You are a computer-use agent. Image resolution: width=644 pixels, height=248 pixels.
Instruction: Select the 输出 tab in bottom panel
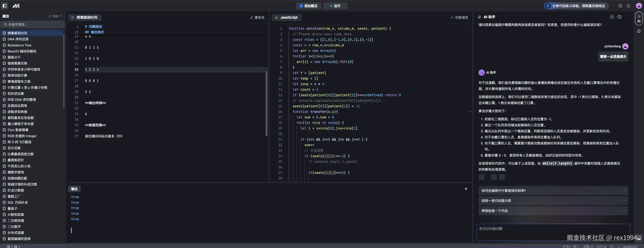click(x=74, y=189)
